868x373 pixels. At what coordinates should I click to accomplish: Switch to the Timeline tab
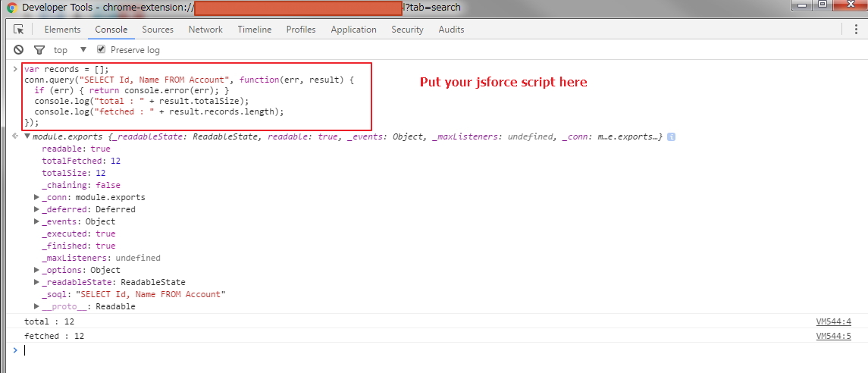255,30
